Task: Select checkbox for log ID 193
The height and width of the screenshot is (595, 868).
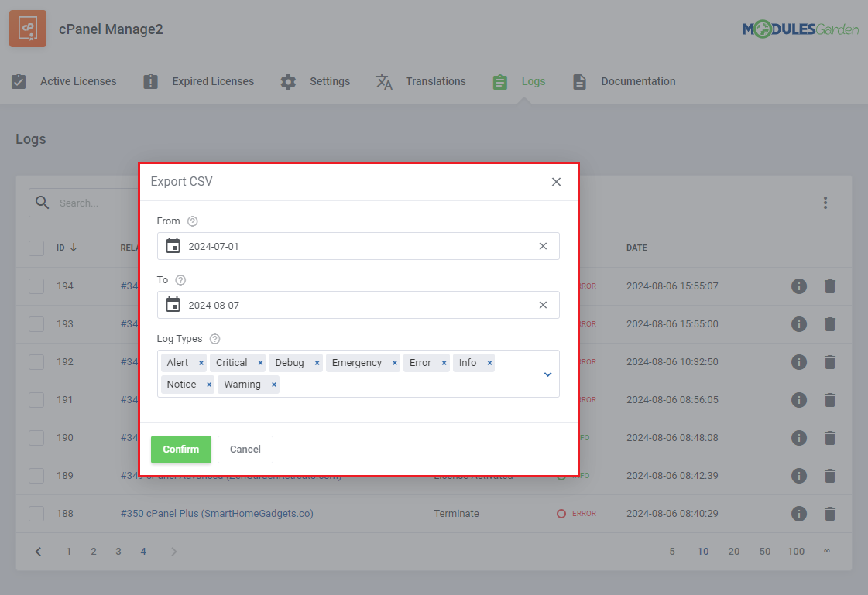Action: [x=36, y=324]
